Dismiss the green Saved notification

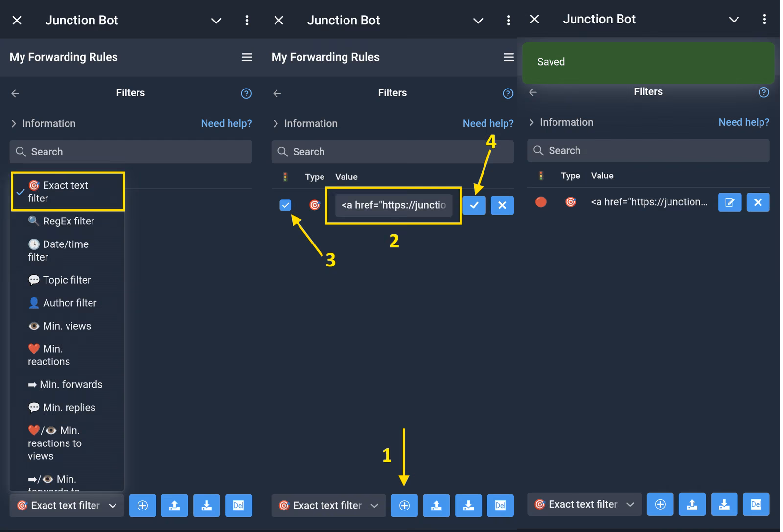[648, 62]
